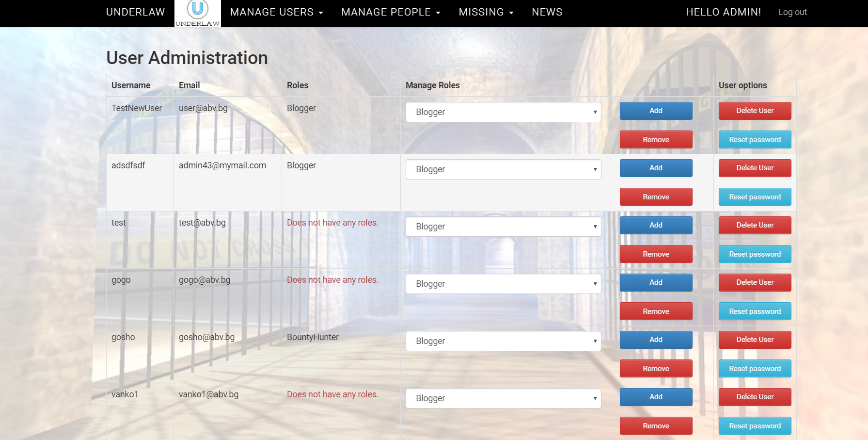
Task: Expand role dropdown for TestNewUser
Action: tap(504, 112)
